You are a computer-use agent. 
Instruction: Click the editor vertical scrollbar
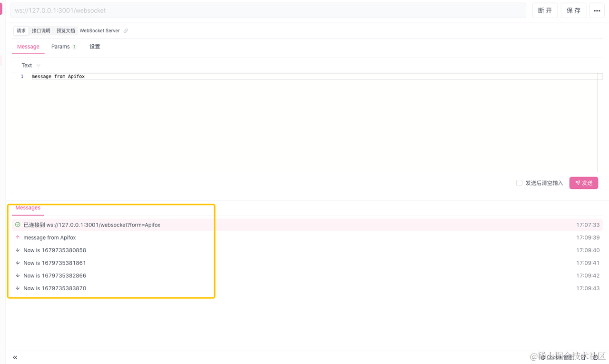[600, 121]
